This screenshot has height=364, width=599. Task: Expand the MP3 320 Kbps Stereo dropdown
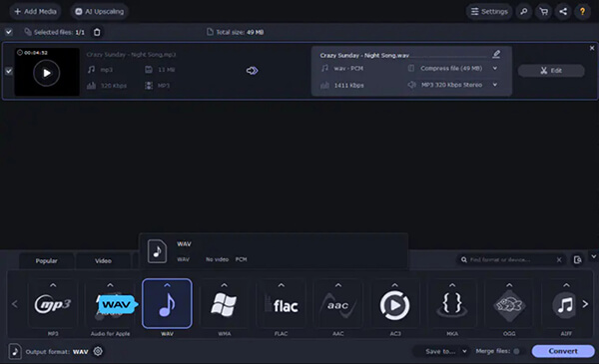(x=495, y=85)
